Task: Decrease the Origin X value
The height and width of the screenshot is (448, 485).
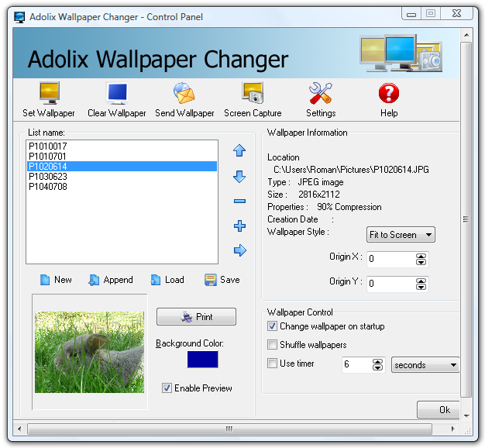Action: [421, 262]
